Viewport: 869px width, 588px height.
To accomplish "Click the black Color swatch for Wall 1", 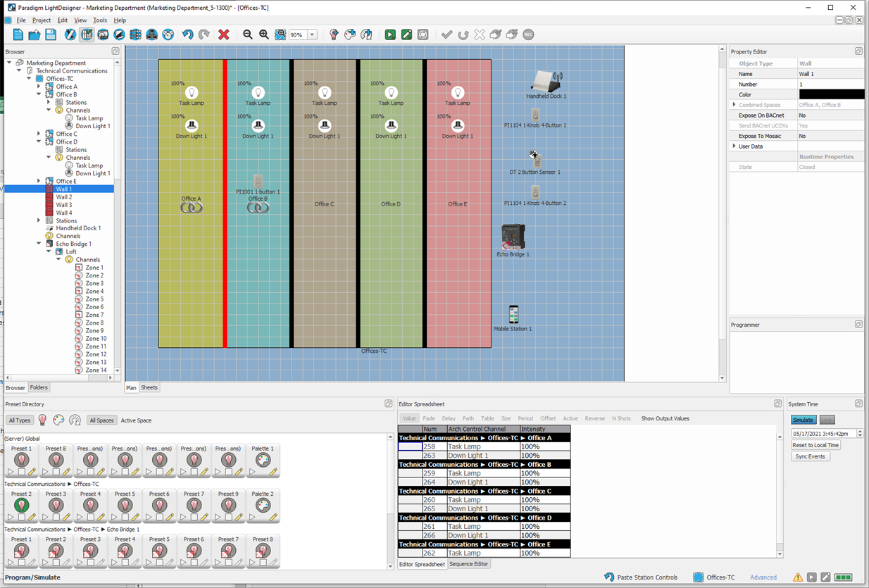I will pyautogui.click(x=831, y=94).
